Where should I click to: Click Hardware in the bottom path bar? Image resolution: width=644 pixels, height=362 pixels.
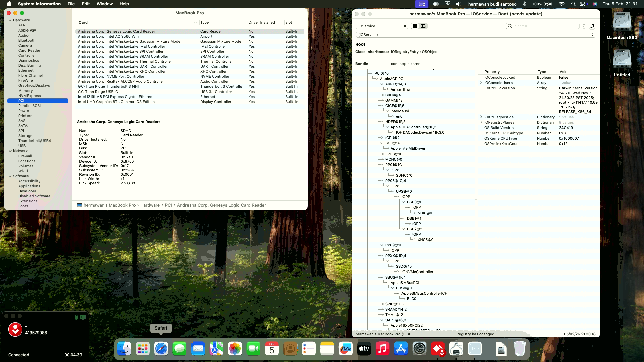coord(150,205)
